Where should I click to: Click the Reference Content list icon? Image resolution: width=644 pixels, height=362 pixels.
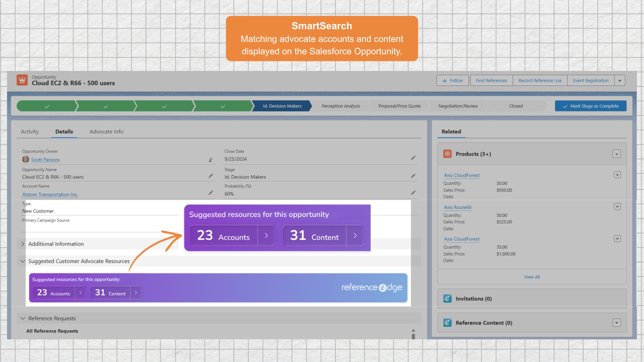[447, 323]
